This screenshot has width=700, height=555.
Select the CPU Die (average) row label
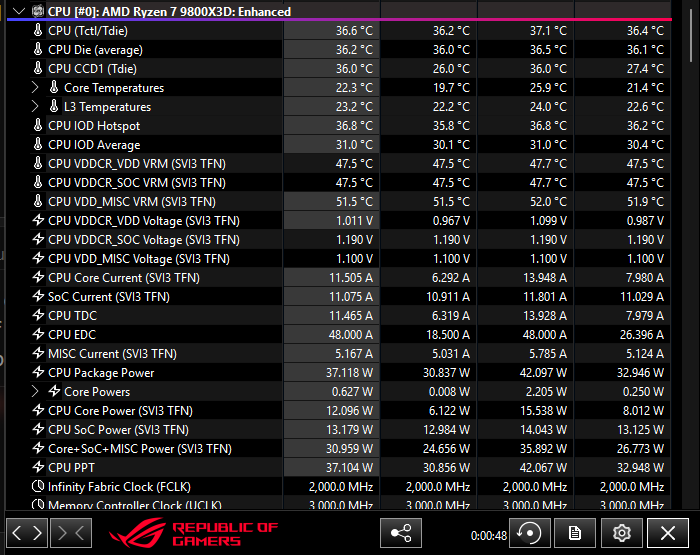96,50
